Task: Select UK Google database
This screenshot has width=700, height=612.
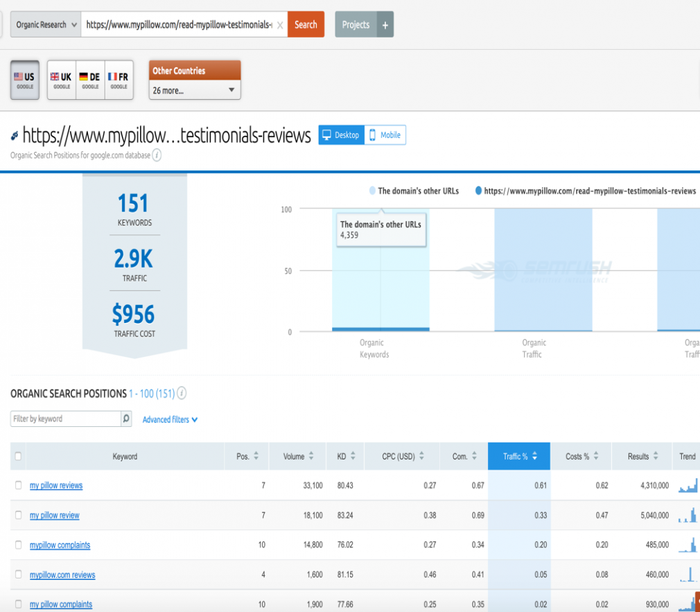Action: pyautogui.click(x=62, y=80)
